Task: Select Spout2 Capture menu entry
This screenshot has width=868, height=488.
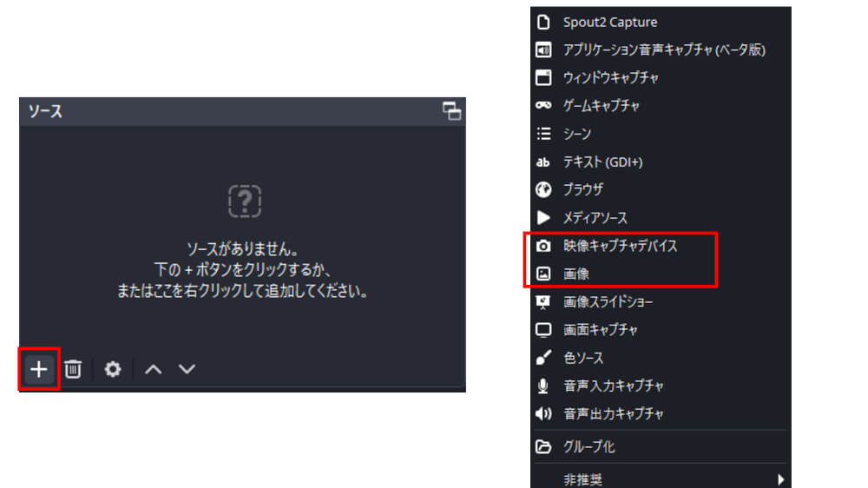Action: click(x=661, y=23)
